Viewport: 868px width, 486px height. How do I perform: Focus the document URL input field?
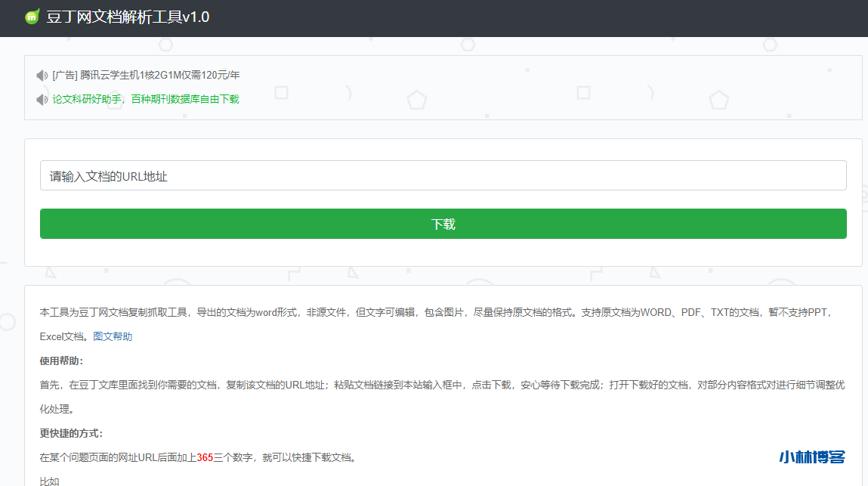pos(443,176)
